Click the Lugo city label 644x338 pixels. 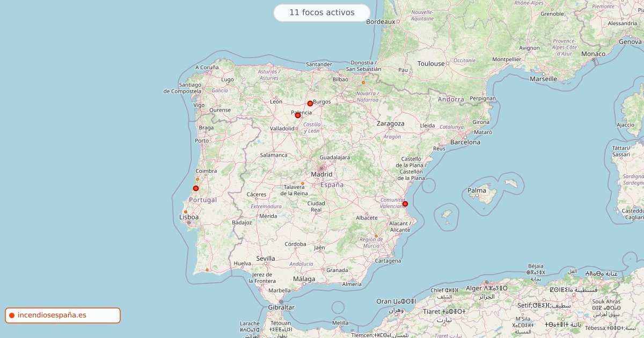pyautogui.click(x=228, y=79)
